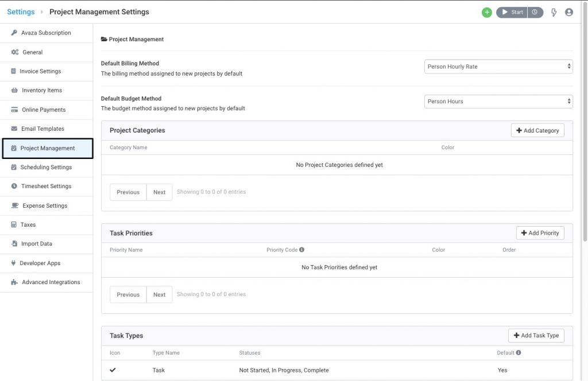Click the Email Templates envelope icon
The width and height of the screenshot is (588, 381).
coord(14,129)
